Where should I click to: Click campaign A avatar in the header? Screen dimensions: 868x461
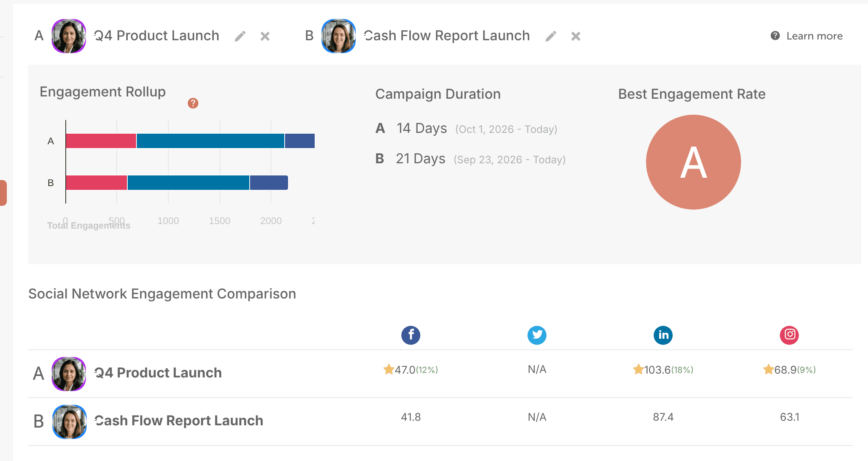tap(69, 36)
